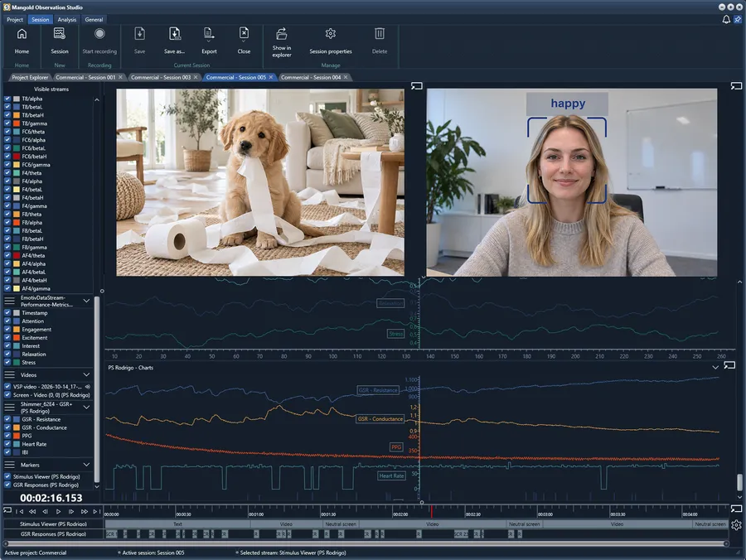Click the Heart Rate chart label
Image resolution: width=746 pixels, height=560 pixels.
pos(391,476)
